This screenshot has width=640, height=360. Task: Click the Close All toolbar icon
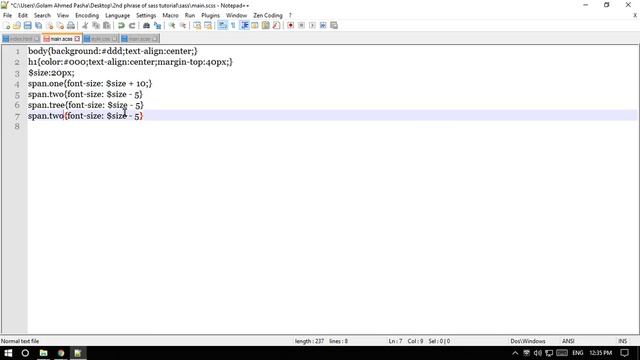point(60,25)
